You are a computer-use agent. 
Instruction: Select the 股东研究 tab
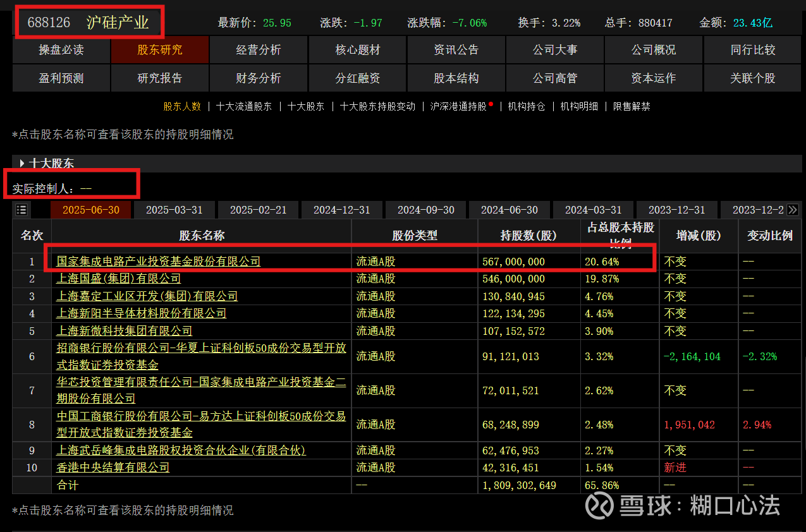coord(160,50)
